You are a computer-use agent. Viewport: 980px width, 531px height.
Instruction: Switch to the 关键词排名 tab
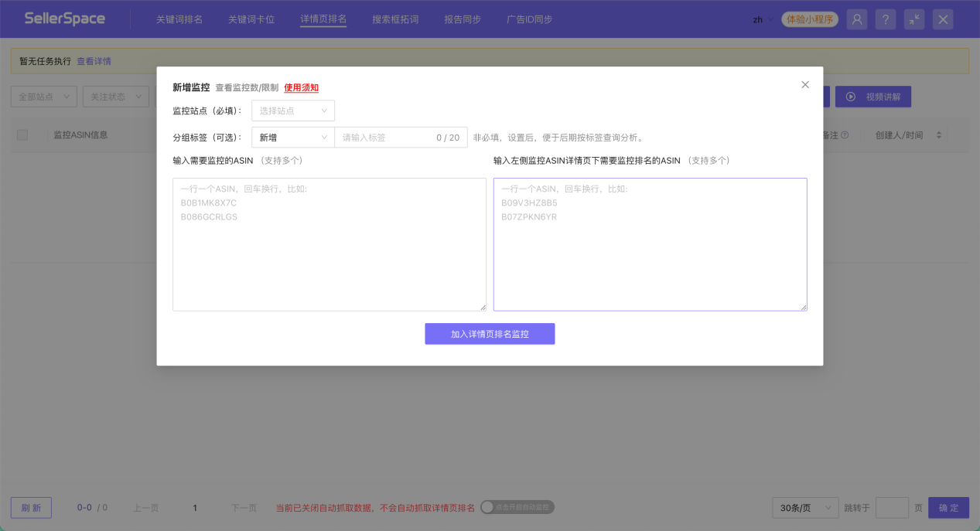click(178, 19)
